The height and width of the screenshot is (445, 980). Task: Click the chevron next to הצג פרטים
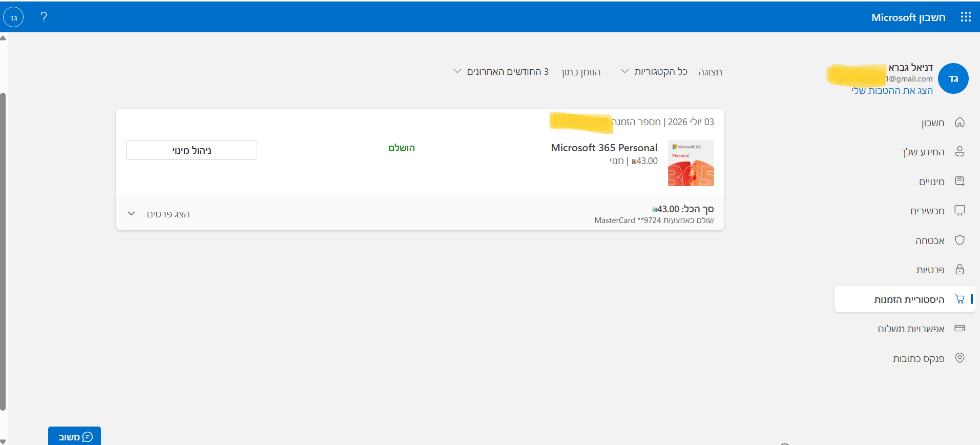point(131,213)
